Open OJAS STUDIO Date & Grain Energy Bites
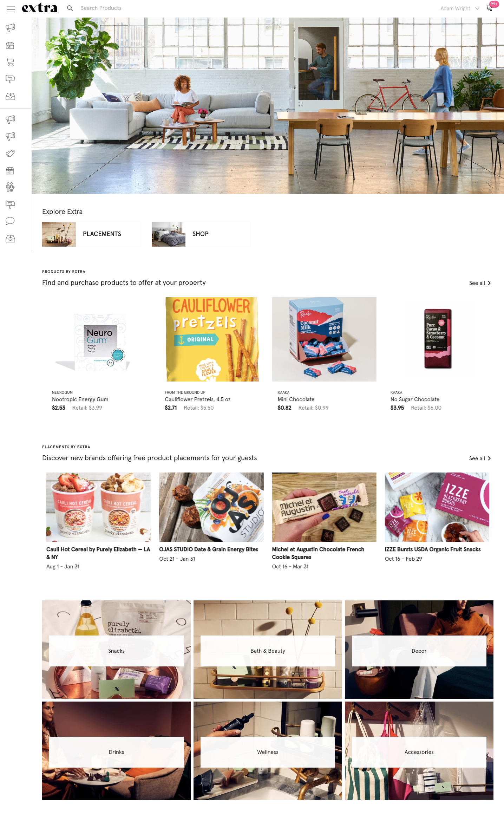 [209, 549]
